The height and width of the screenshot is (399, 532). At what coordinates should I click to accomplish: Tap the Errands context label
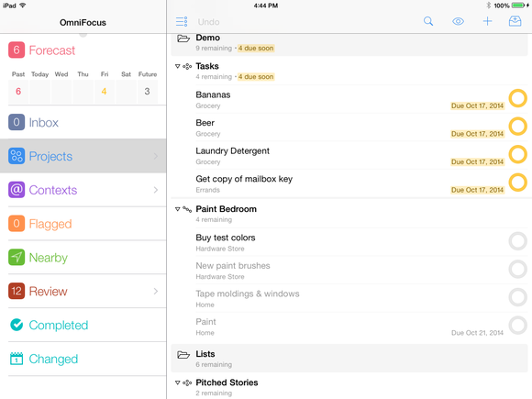tap(207, 190)
